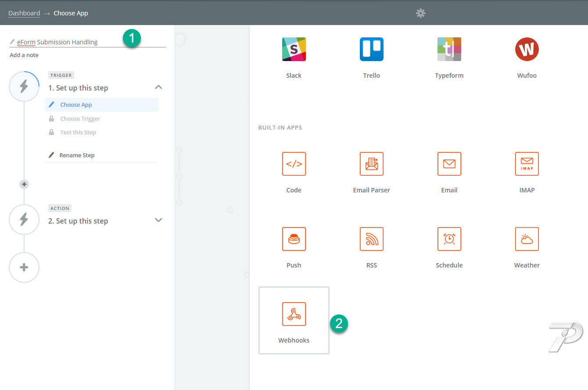
Task: Select the Wufoo app icon
Action: [x=527, y=49]
